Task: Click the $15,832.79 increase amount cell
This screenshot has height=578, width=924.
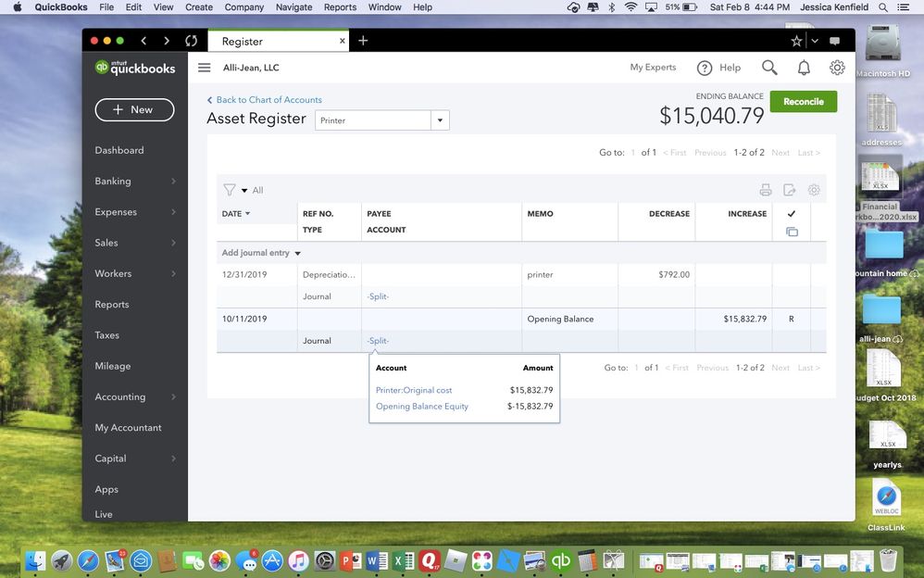Action: click(x=733, y=319)
